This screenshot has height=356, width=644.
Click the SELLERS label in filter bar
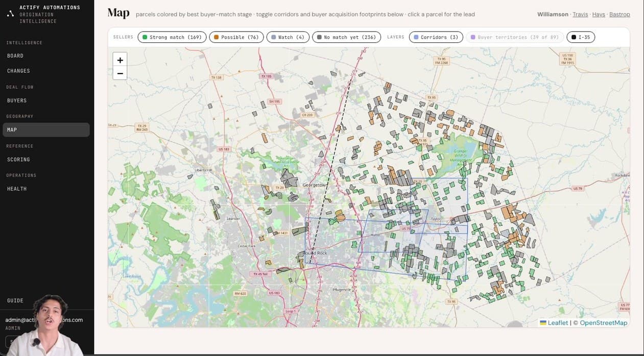tap(123, 37)
